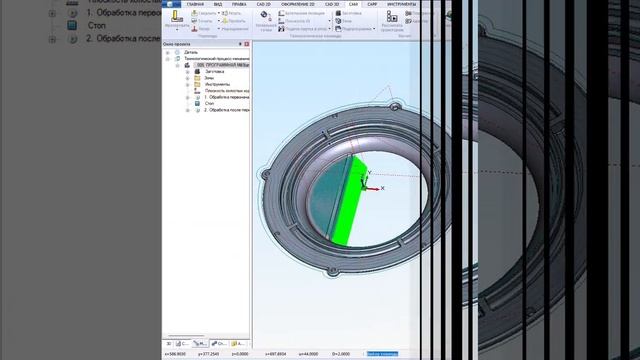Screen dimensions: 640x360
Task: Open the fourth bottom panel tab
Action: (x=219, y=344)
